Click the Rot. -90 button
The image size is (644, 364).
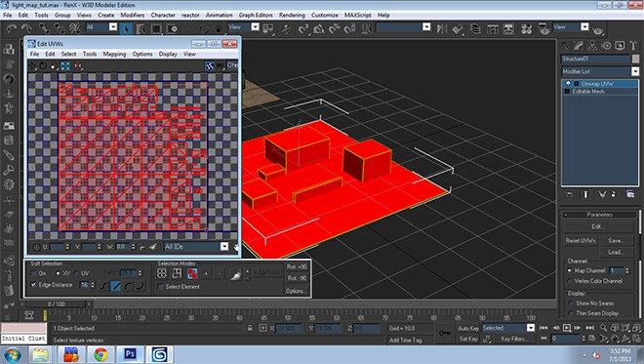297,278
